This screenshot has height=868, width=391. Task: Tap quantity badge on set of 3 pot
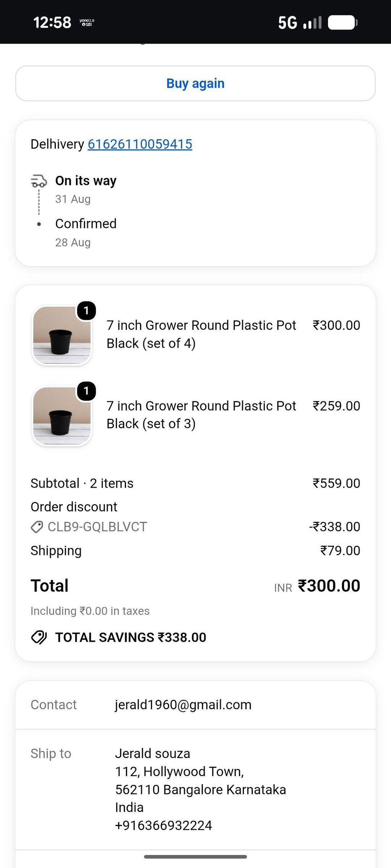click(86, 391)
